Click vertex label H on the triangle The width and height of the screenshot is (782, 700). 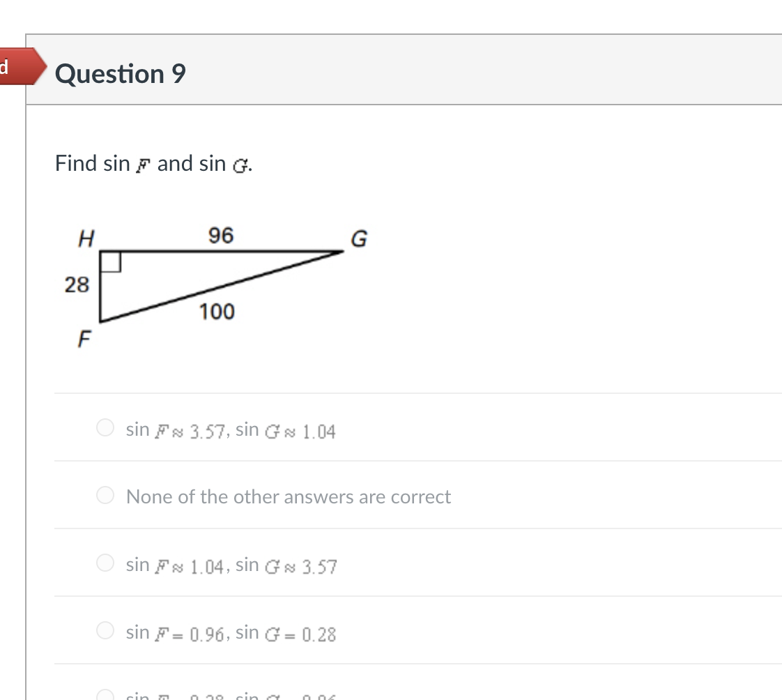click(86, 240)
